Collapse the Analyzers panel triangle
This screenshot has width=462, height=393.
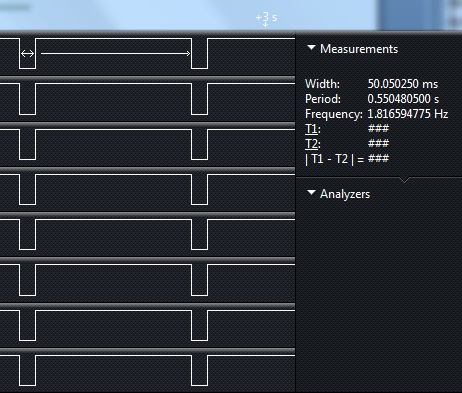click(311, 193)
